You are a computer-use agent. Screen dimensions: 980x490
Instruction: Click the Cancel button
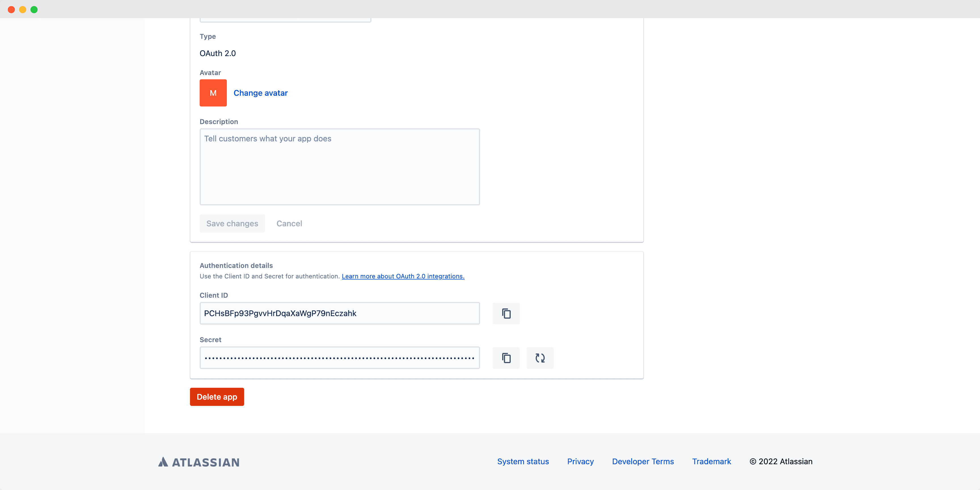[x=289, y=223]
